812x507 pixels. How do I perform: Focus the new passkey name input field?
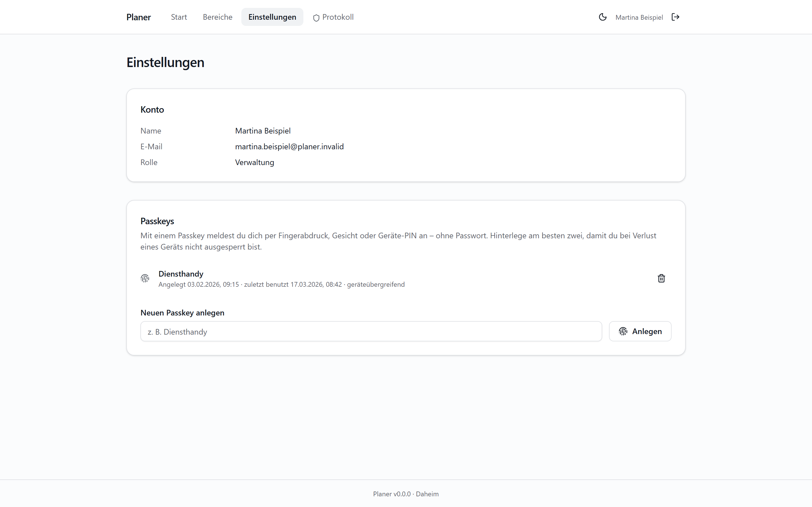pyautogui.click(x=371, y=331)
